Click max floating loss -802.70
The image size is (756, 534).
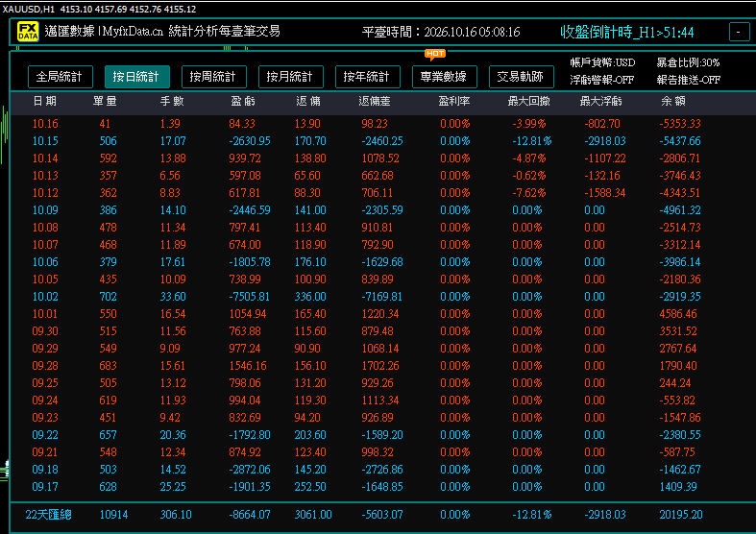pyautogui.click(x=601, y=124)
